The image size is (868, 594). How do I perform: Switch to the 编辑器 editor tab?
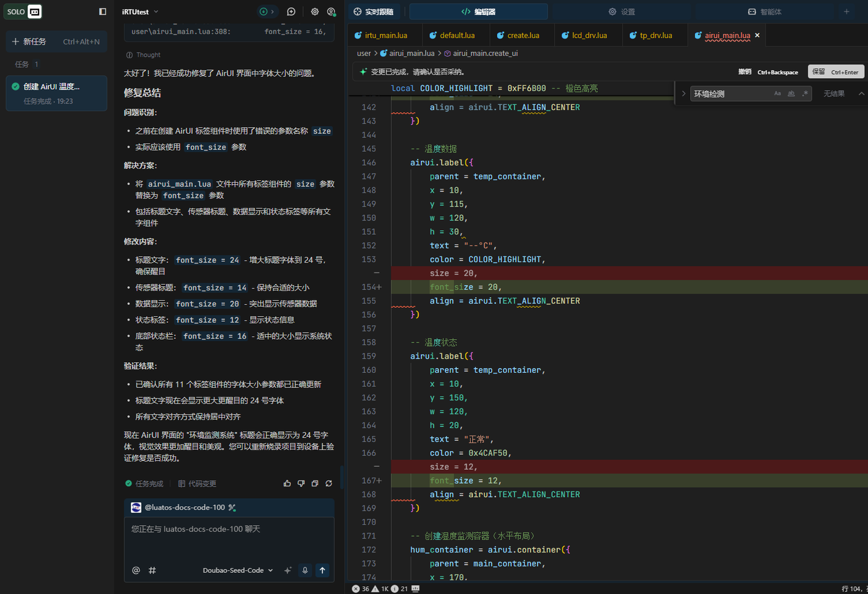pyautogui.click(x=479, y=11)
